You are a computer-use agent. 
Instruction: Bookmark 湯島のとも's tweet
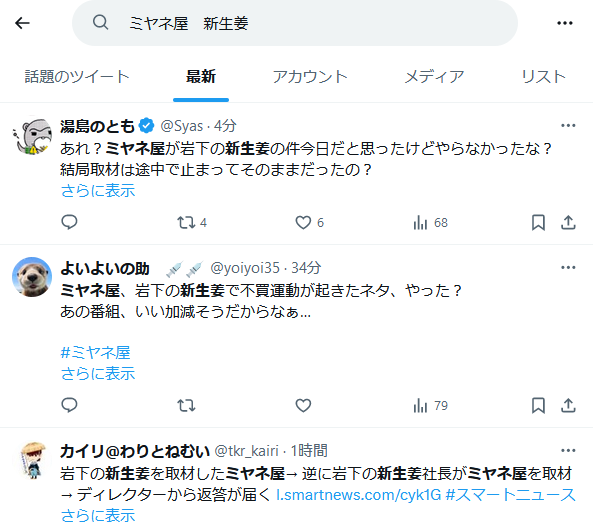point(538,222)
